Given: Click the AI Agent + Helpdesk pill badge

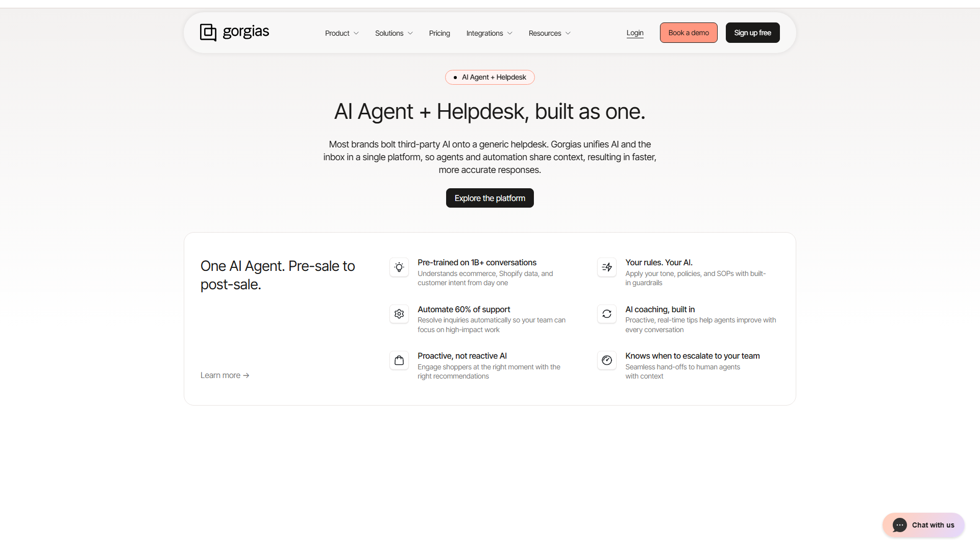Looking at the screenshot, I should point(490,77).
